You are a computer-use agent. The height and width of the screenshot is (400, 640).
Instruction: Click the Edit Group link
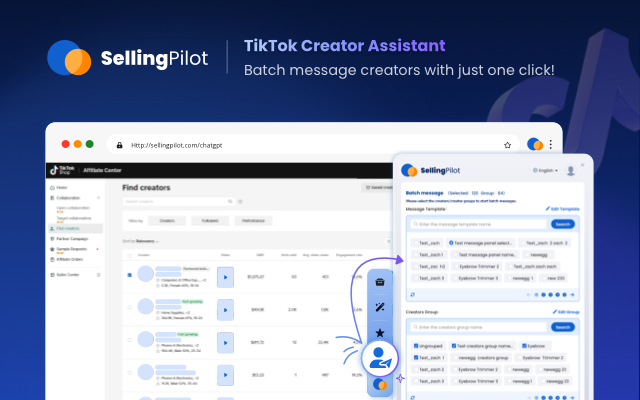(566, 312)
